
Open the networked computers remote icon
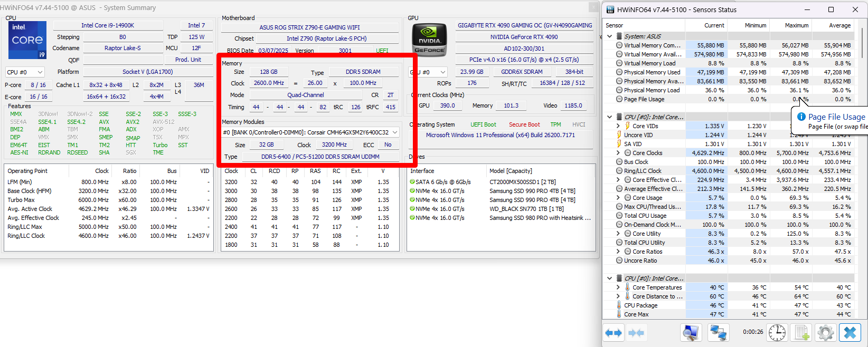click(x=718, y=333)
